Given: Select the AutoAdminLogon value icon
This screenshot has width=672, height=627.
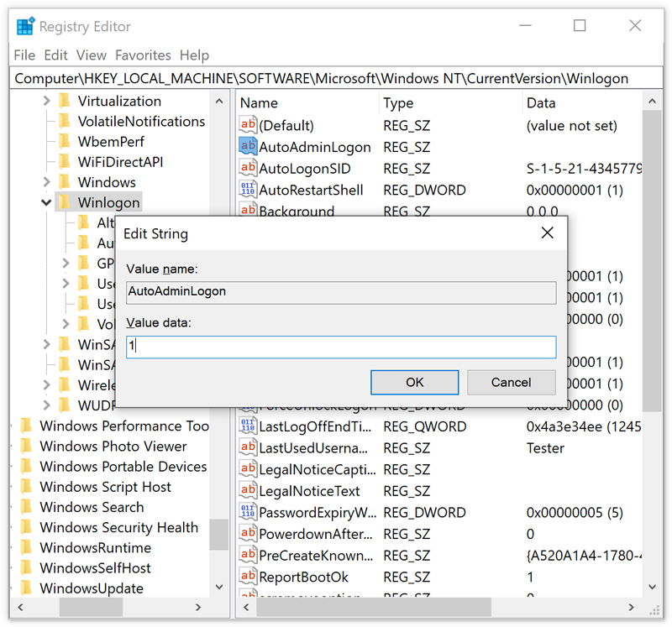Looking at the screenshot, I should click(x=248, y=147).
